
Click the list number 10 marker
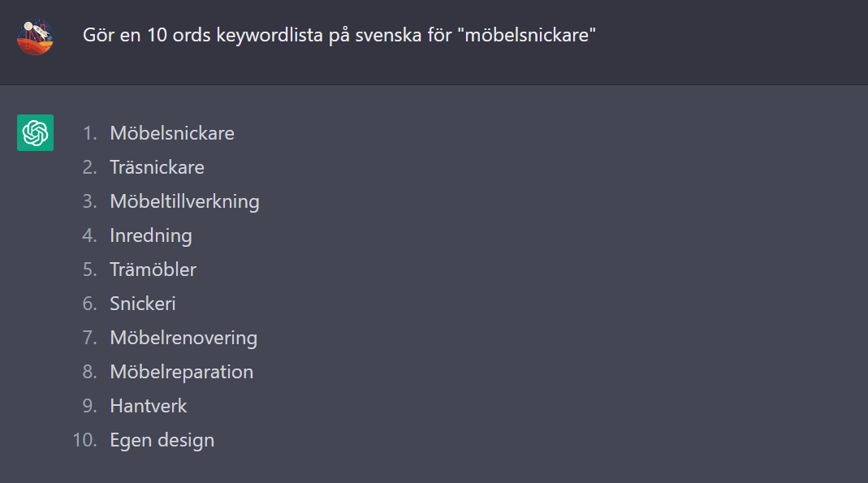[x=84, y=441]
